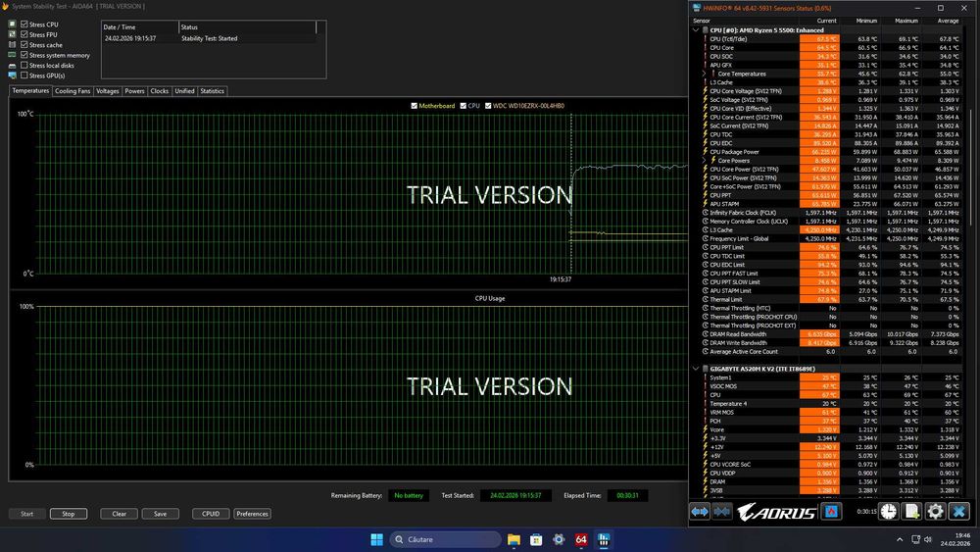Select the Statistics tab
The width and height of the screenshot is (980, 552).
[x=212, y=91]
